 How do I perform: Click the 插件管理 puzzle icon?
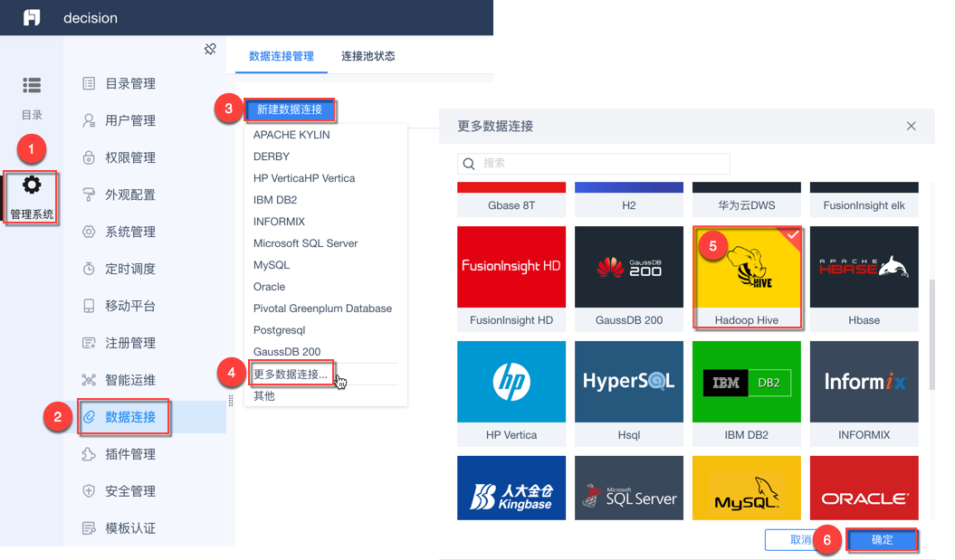(x=89, y=454)
